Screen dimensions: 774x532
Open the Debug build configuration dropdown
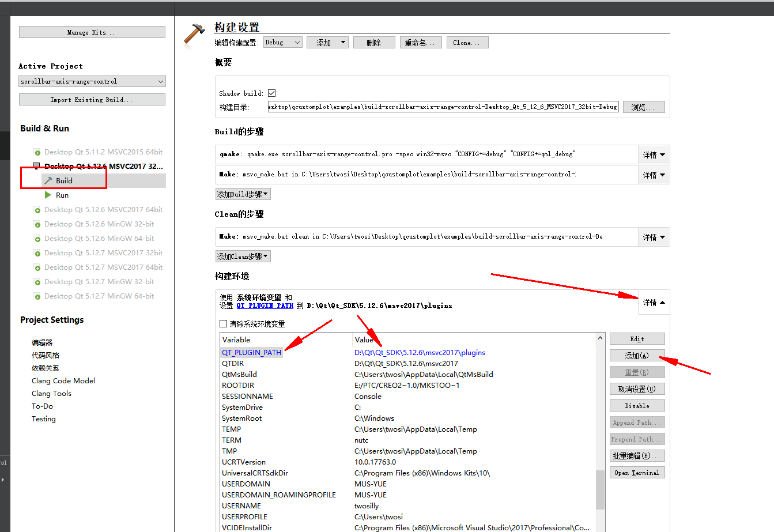tap(282, 41)
